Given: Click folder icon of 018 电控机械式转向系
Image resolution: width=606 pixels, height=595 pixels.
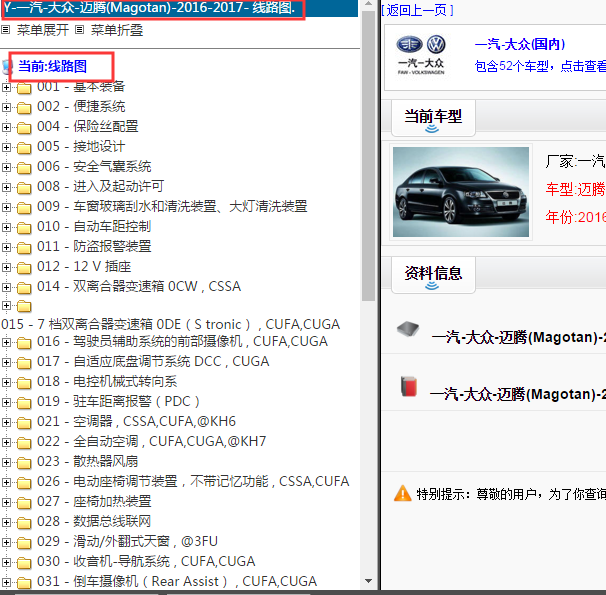Looking at the screenshot, I should [x=24, y=383].
